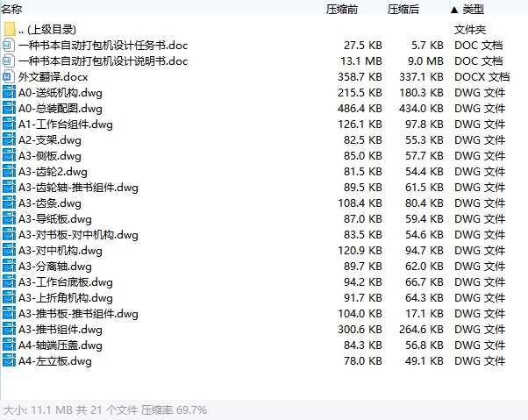Click the 13.1 MB uncompressed size value
This screenshot has width=528, height=420.
point(361,61)
